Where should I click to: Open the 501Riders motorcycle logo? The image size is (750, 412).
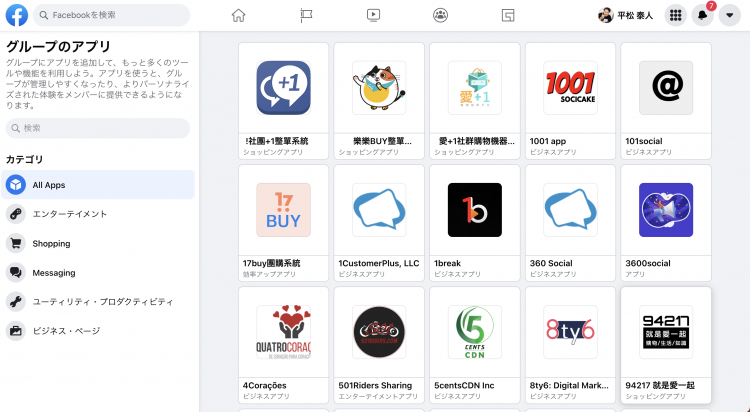point(379,332)
